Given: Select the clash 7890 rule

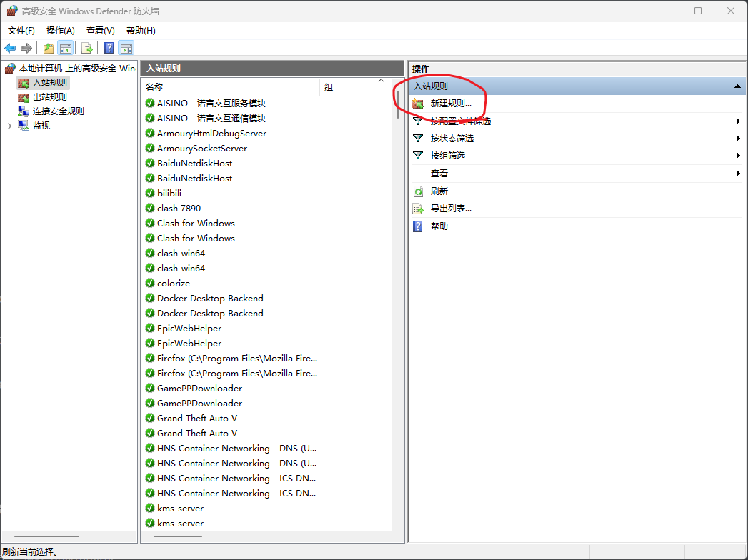Looking at the screenshot, I should pos(179,208).
